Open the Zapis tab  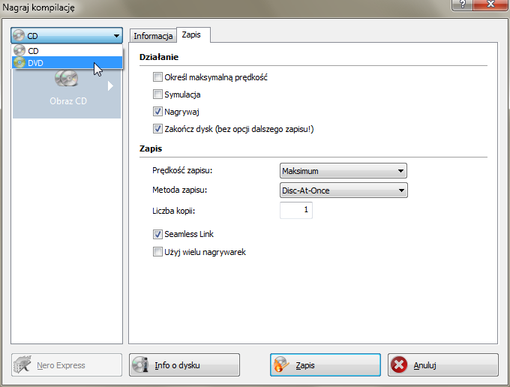tap(192, 35)
